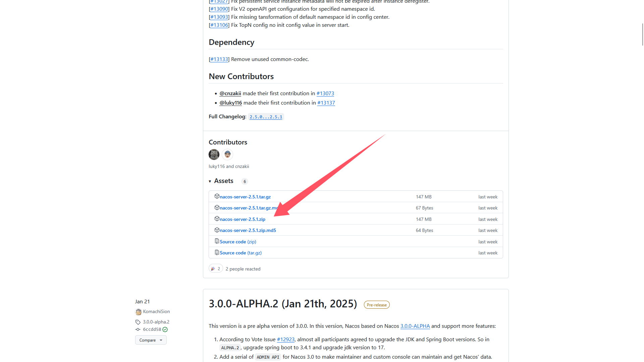Open the KomachiSion author link

(x=156, y=311)
